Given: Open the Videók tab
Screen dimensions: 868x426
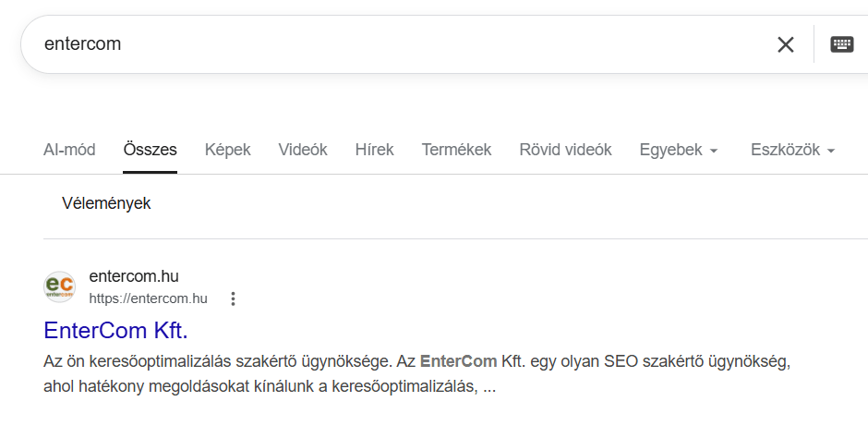Looking at the screenshot, I should [303, 150].
